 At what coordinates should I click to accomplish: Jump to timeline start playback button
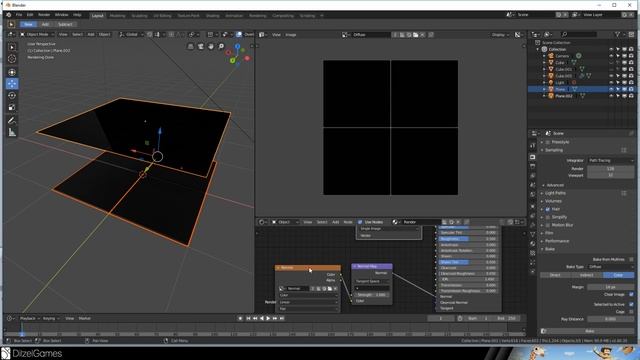click(248, 318)
